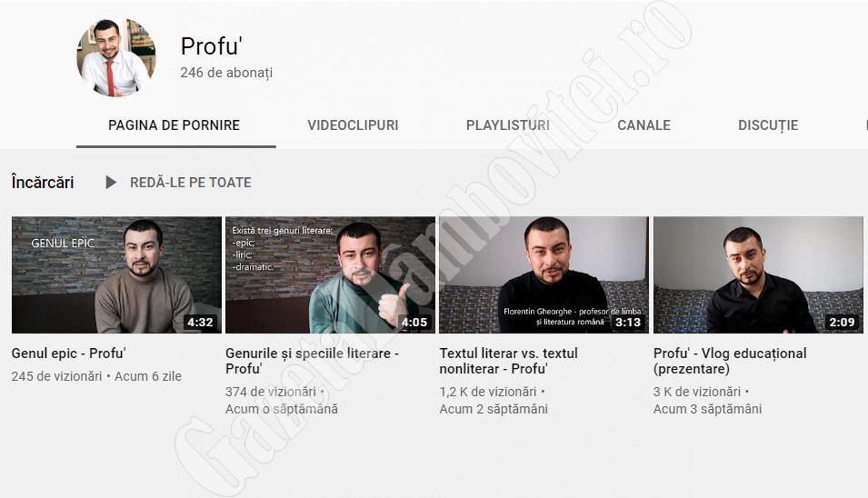Click the Profu' channel avatar picture

pyautogui.click(x=116, y=58)
